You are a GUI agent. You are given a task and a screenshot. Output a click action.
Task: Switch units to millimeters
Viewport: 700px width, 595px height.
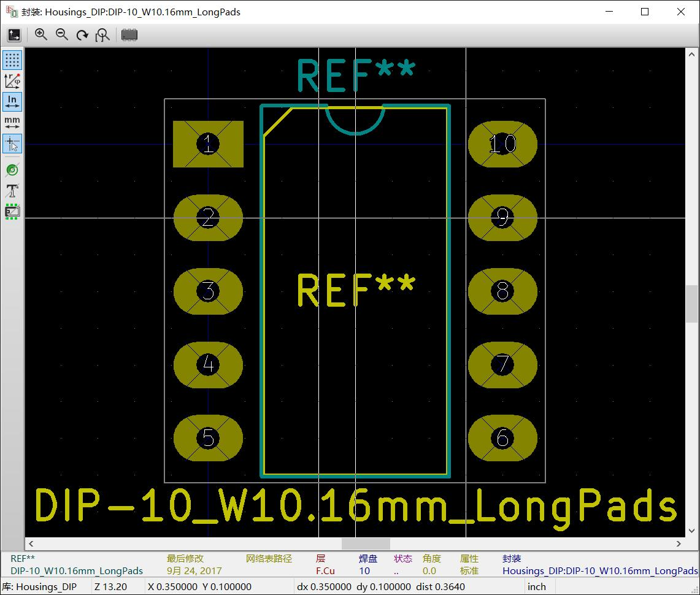[x=12, y=123]
